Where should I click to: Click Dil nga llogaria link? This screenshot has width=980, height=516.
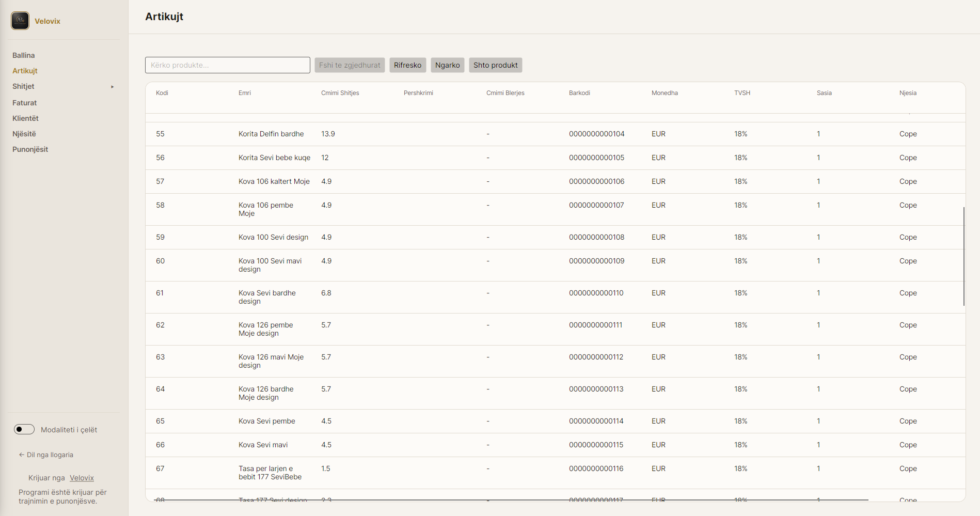46,455
